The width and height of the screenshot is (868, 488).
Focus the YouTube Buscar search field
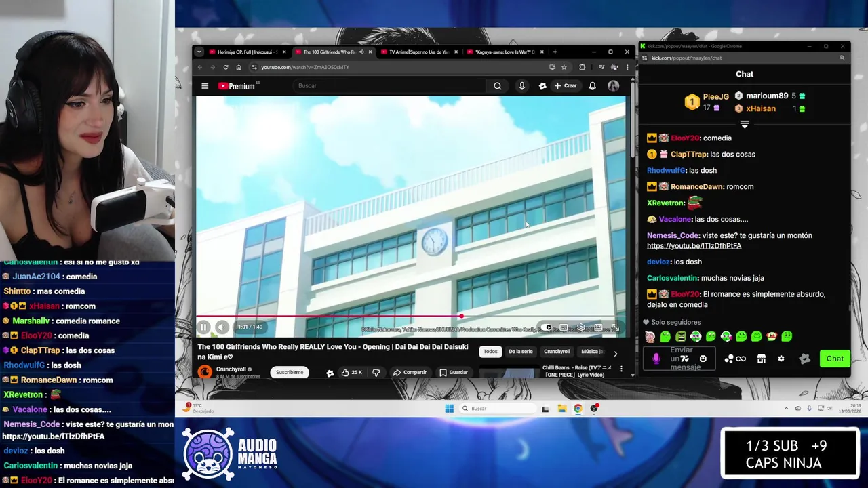pyautogui.click(x=390, y=86)
